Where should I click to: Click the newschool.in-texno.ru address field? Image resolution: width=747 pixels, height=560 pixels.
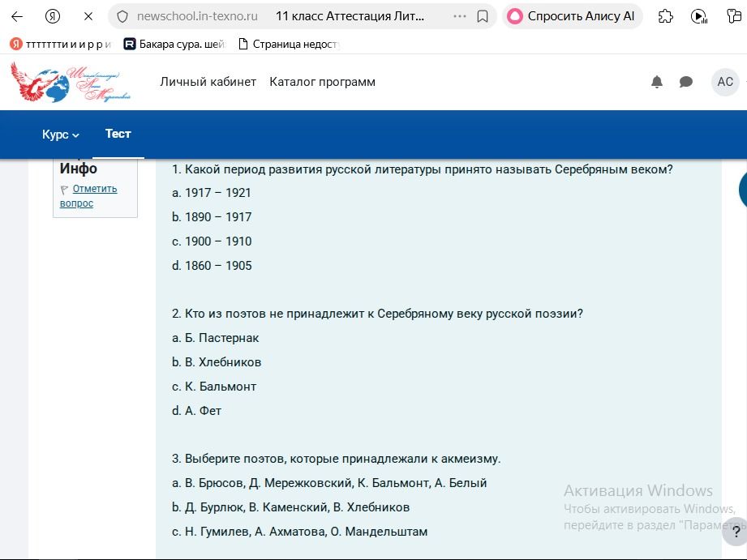click(197, 17)
